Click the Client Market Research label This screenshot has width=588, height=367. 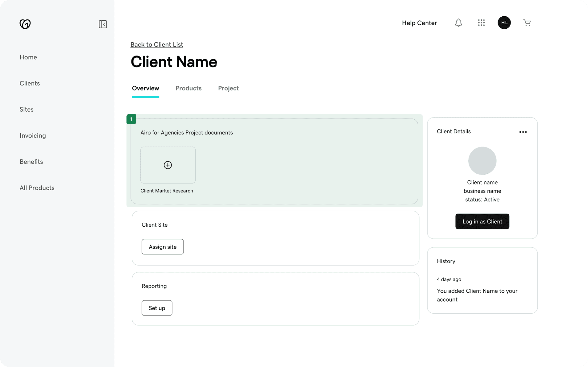point(167,191)
